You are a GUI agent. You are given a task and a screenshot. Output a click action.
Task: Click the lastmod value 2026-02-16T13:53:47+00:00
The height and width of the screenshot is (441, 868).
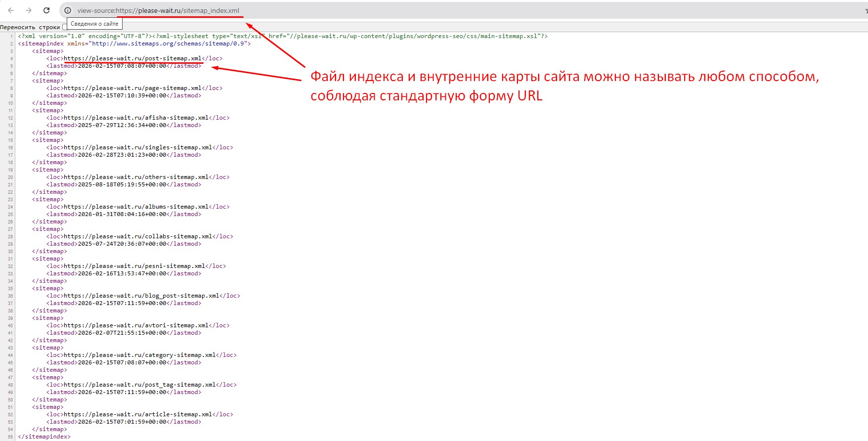point(122,273)
